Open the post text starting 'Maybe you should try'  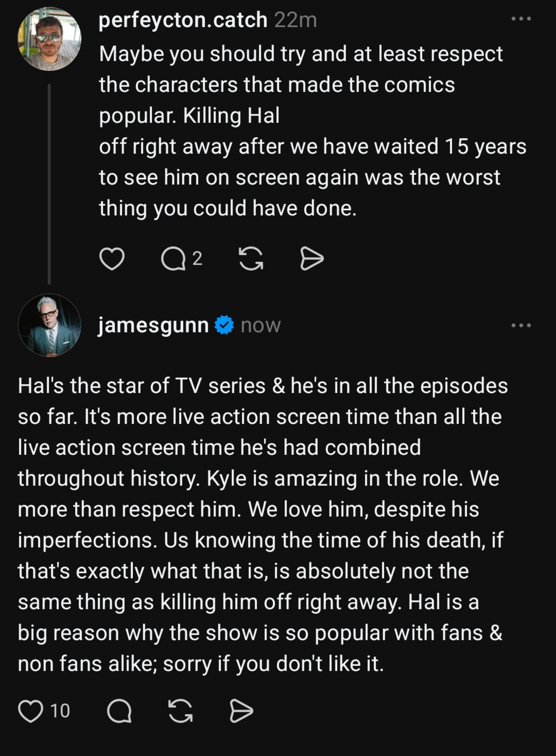click(313, 131)
